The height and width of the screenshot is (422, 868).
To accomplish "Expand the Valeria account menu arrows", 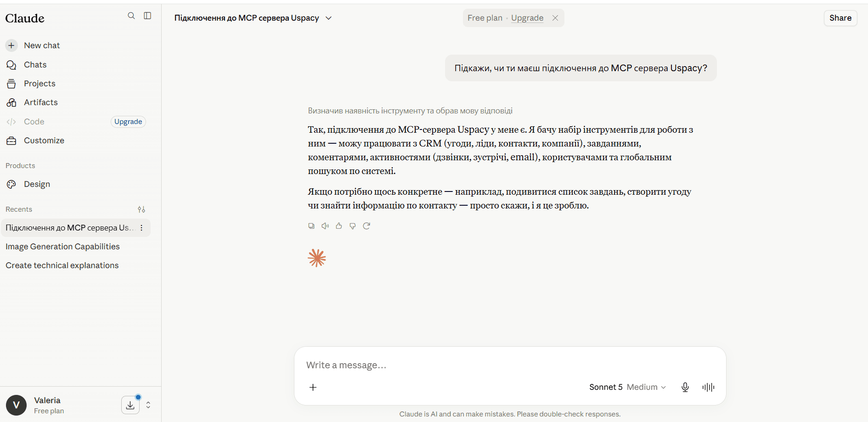I will pos(148,405).
